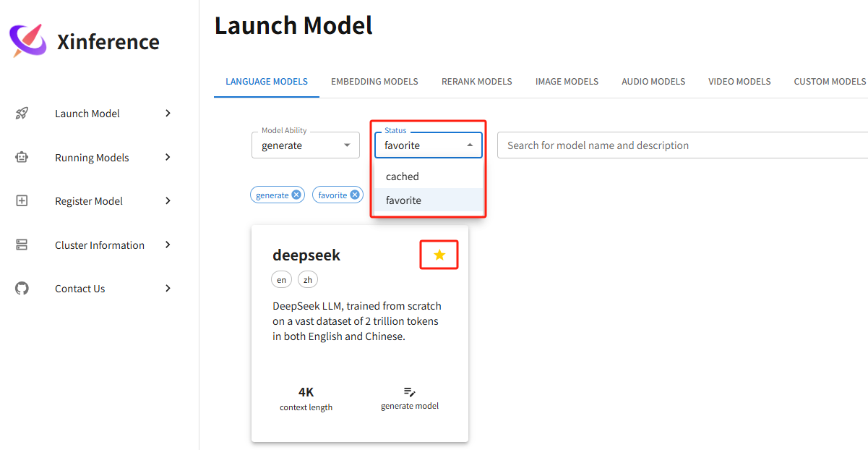
Task: Expand the Register Model sidebar chevron
Action: 168,201
